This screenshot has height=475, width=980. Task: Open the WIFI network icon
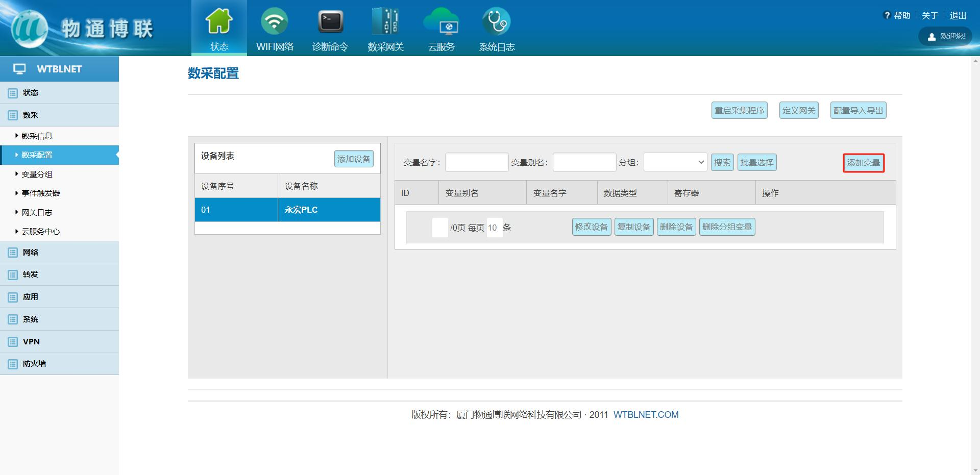coord(275,21)
